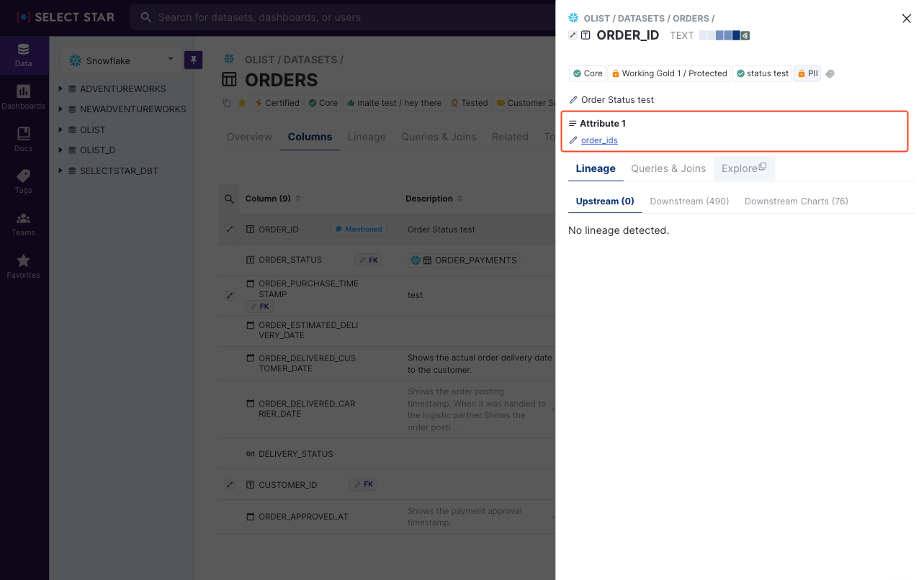Go to Tags in sidebar
924x580 pixels.
(x=23, y=181)
